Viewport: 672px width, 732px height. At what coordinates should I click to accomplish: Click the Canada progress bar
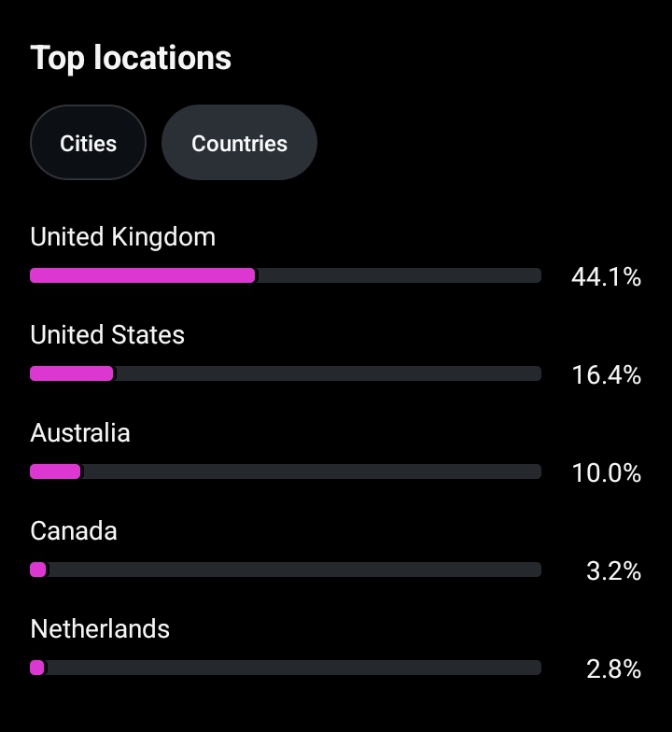(285, 570)
